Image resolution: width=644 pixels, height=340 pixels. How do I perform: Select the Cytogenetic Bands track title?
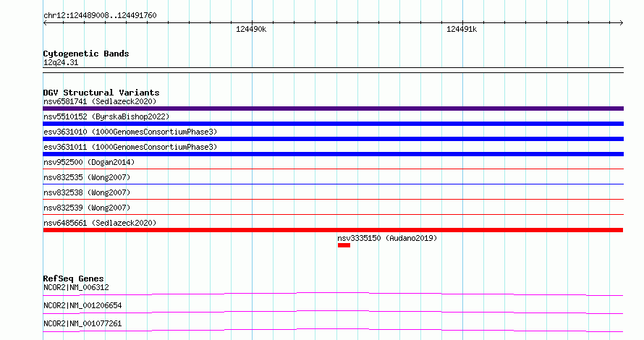click(86, 54)
